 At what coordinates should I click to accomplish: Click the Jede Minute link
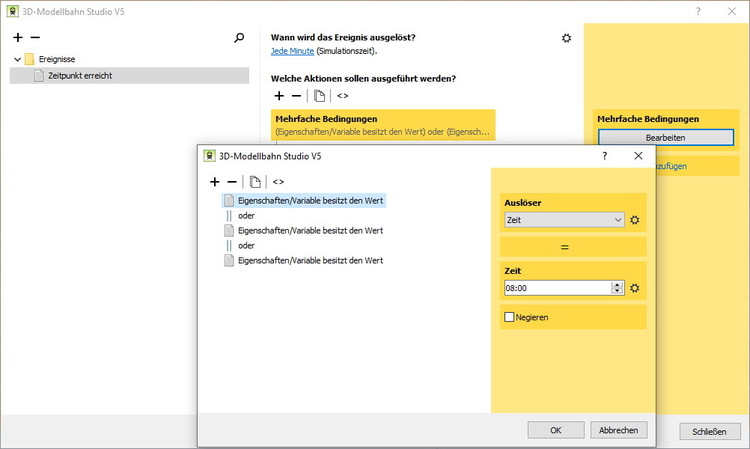(292, 50)
